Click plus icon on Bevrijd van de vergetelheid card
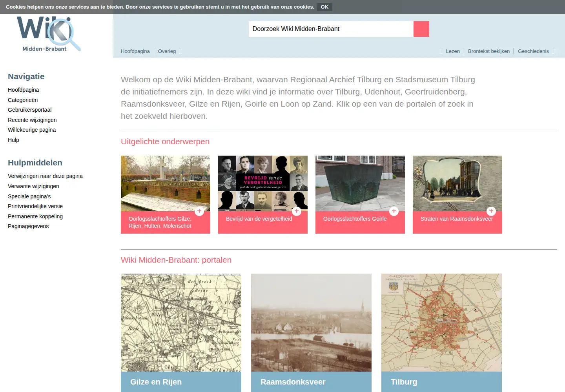Viewport: 565px width, 392px height. pyautogui.click(x=297, y=211)
